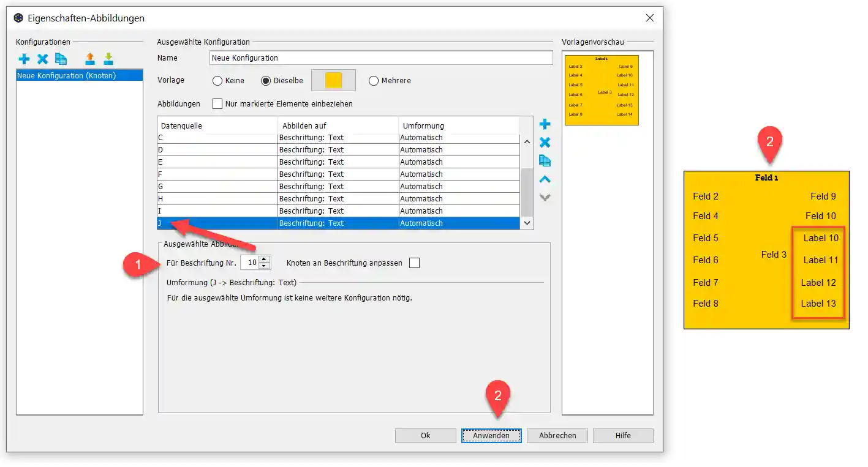
Task: Click the green downward-arrow icon above the configuration list
Action: (108, 59)
